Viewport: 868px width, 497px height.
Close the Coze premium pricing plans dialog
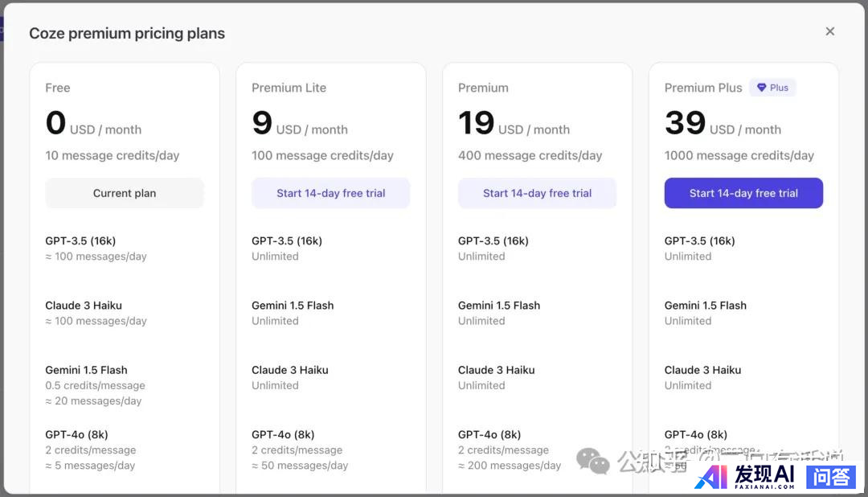(x=830, y=31)
